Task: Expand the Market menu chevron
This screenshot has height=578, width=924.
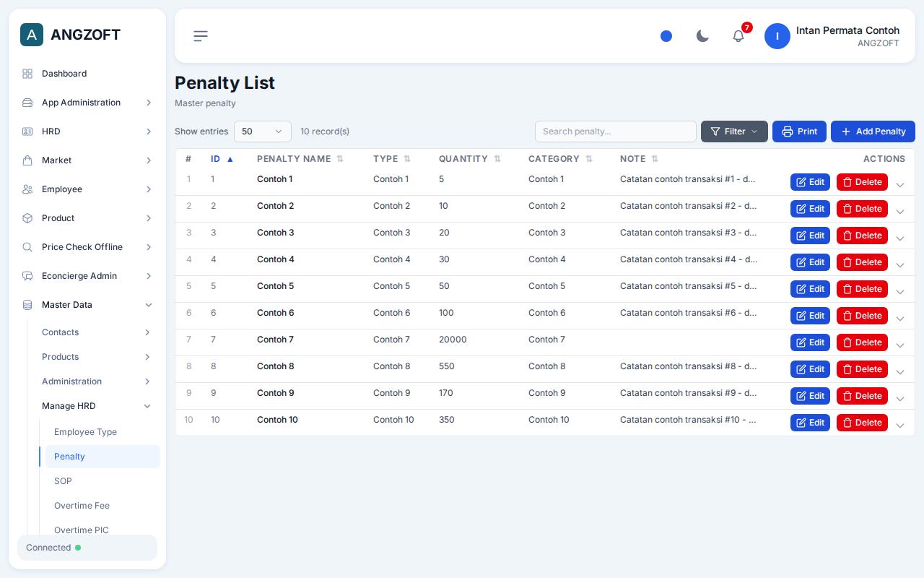Action: coord(149,160)
